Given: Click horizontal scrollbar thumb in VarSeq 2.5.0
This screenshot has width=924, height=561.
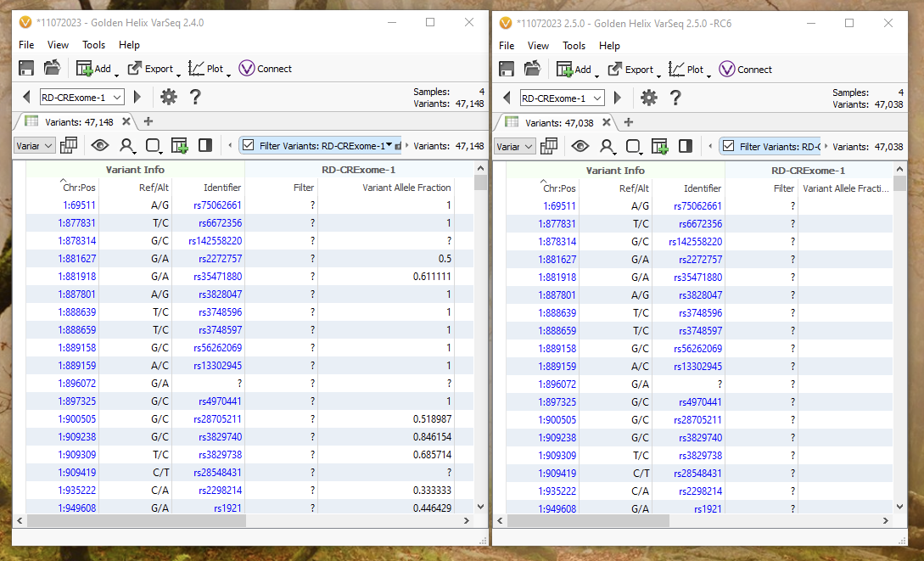Looking at the screenshot, I should click(x=588, y=521).
